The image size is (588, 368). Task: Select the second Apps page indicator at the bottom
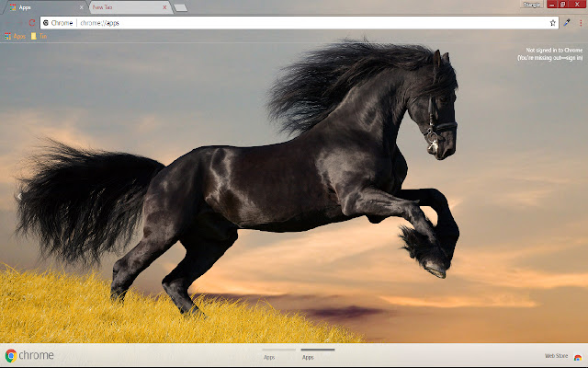(x=318, y=354)
